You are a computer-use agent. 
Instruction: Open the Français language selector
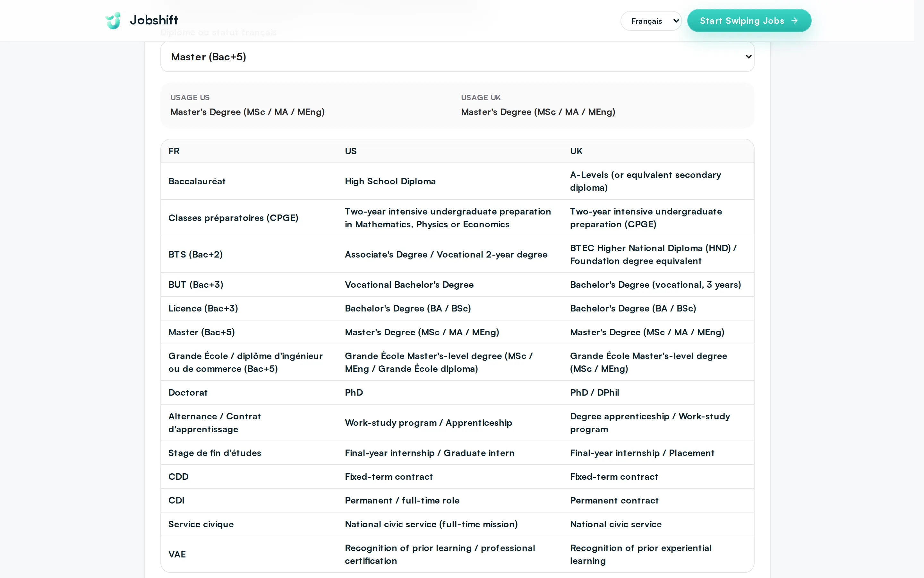pos(651,21)
